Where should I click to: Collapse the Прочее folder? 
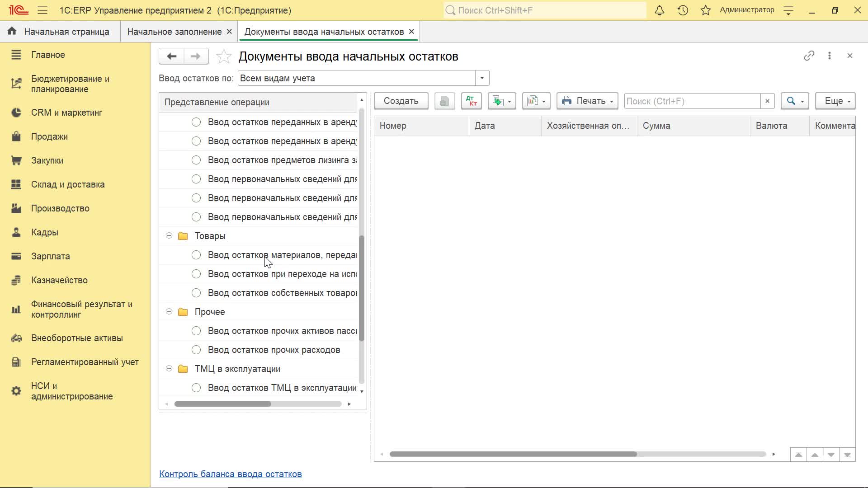[x=169, y=312]
